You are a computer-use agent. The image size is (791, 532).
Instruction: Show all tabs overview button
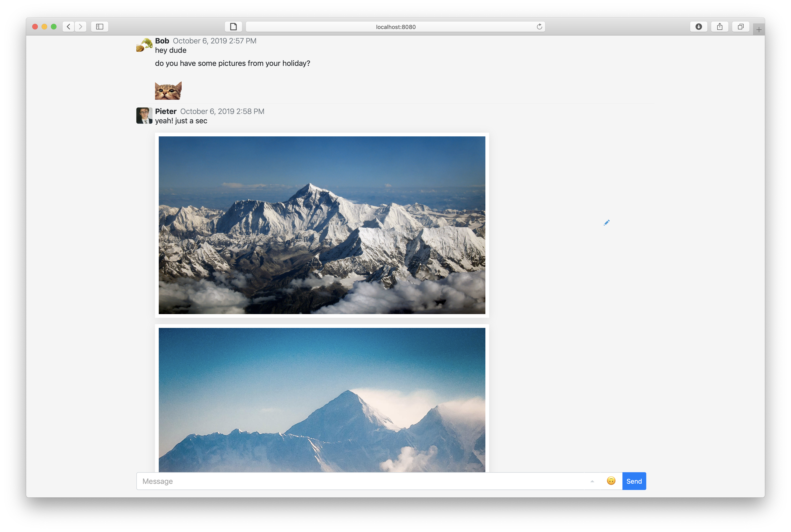(x=741, y=26)
